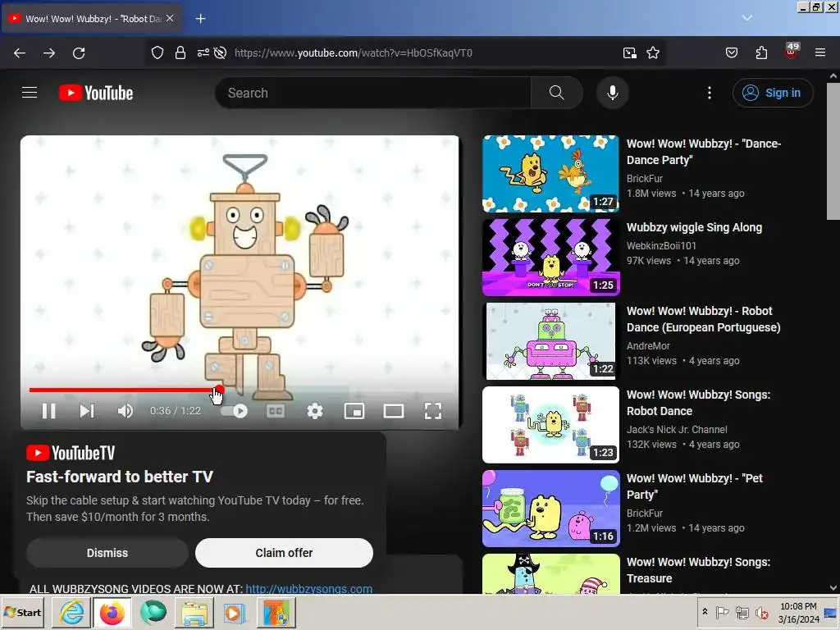Toggle the autoplay switch in player
The width and height of the screenshot is (840, 630).
[234, 411]
